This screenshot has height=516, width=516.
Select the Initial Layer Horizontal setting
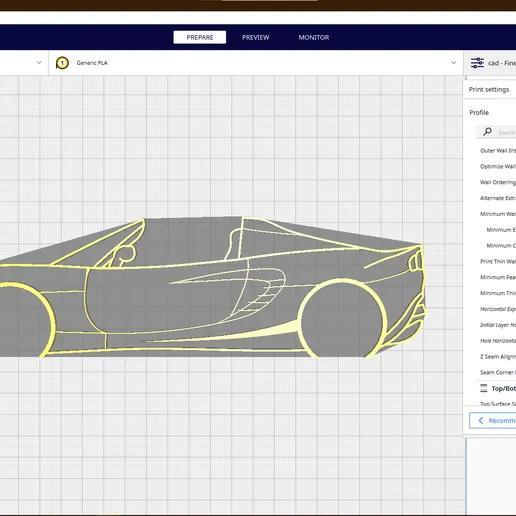(498, 325)
